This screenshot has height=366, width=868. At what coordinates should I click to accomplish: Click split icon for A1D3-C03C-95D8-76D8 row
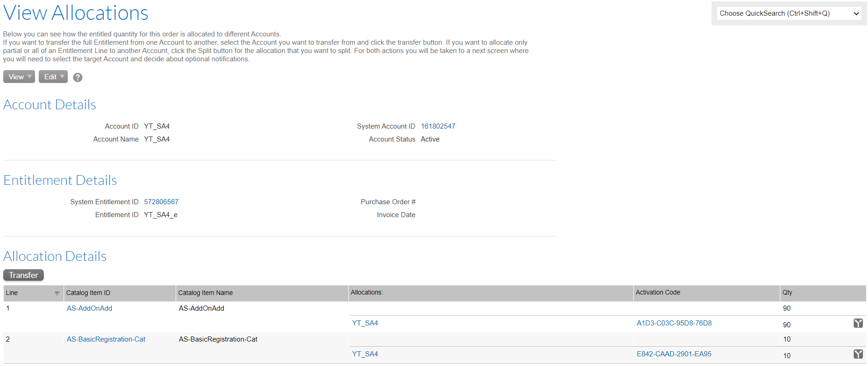point(858,323)
